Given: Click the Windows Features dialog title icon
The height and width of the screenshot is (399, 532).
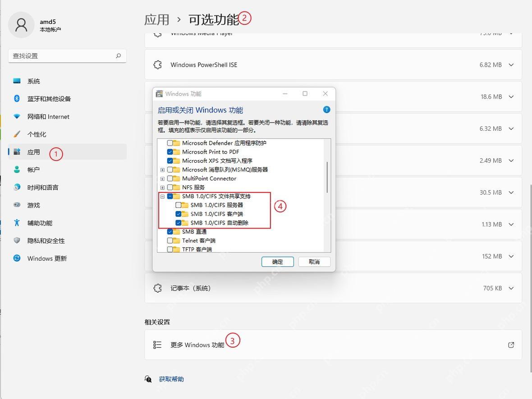Looking at the screenshot, I should (159, 94).
